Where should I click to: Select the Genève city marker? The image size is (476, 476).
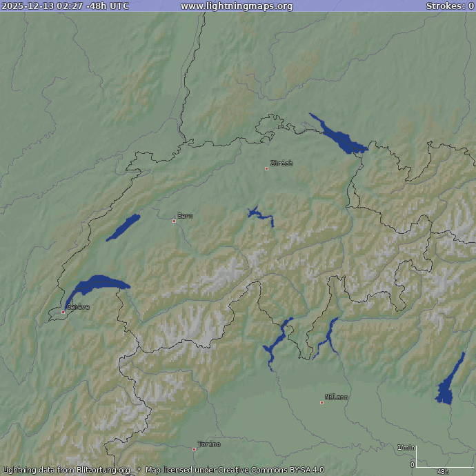pos(63,312)
